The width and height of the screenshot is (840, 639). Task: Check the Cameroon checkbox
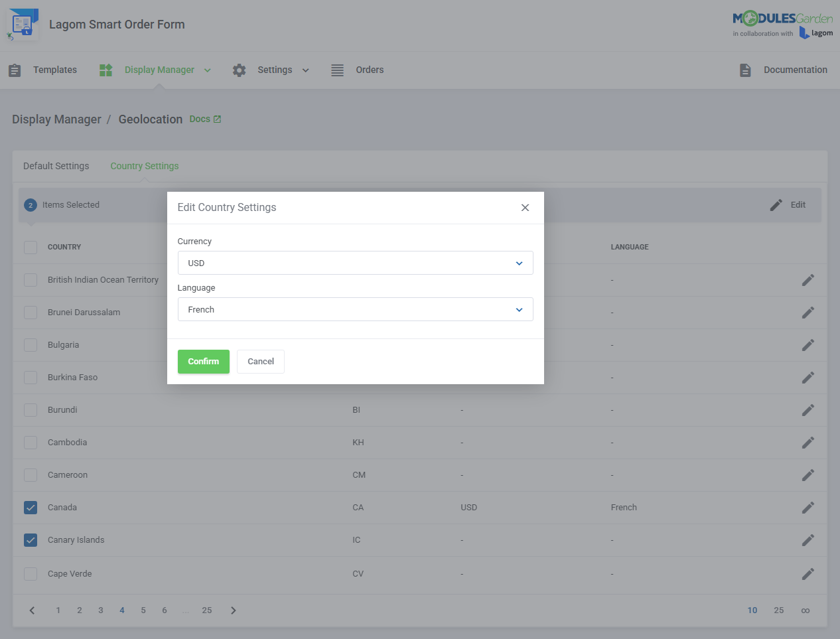point(31,475)
